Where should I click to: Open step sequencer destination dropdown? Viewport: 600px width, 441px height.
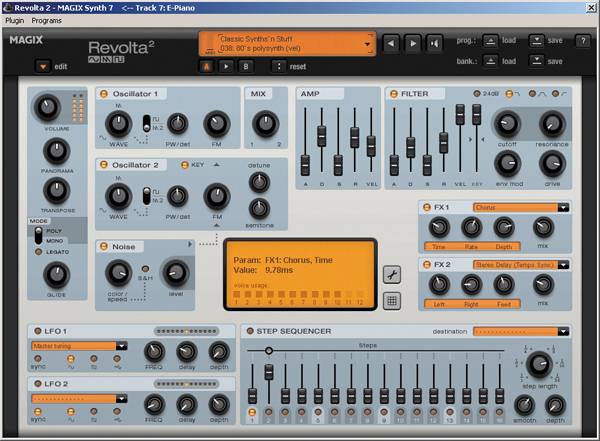tap(563, 332)
